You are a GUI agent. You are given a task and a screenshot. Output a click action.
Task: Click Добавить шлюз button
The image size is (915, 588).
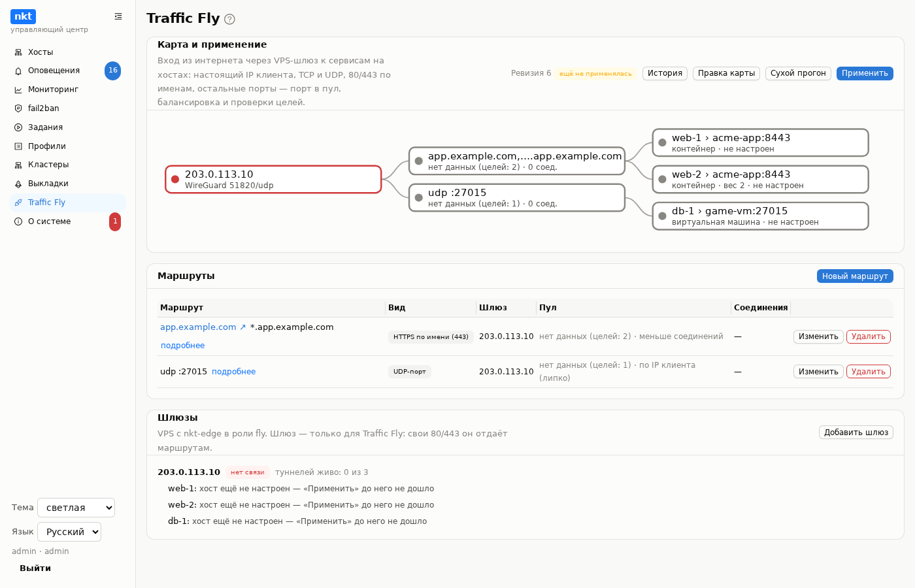[856, 433]
